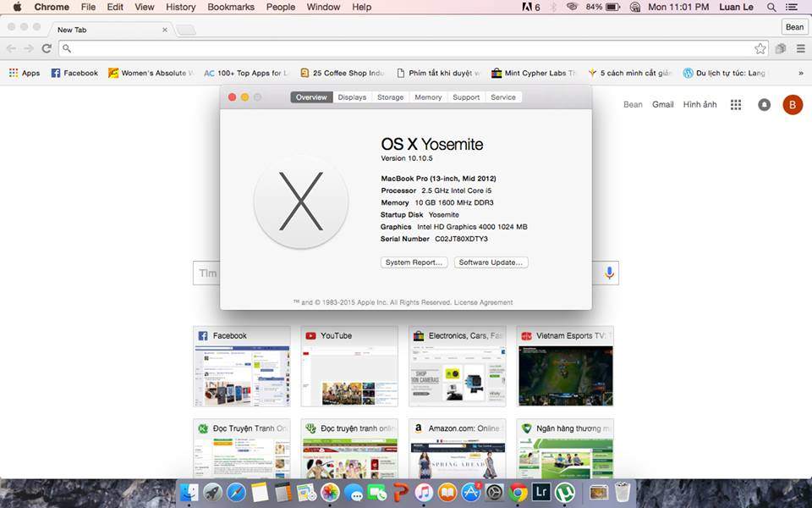The width and height of the screenshot is (812, 508).
Task: Click the Google notifications bell icon
Action: [764, 105]
